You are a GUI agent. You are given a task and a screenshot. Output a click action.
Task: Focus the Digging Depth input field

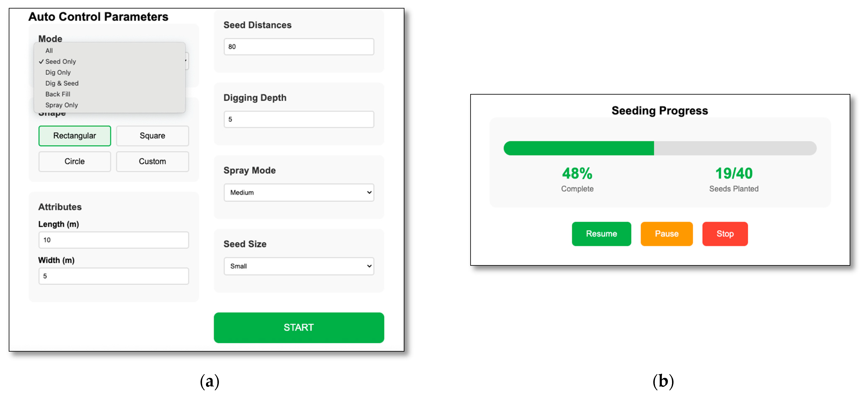coord(299,119)
